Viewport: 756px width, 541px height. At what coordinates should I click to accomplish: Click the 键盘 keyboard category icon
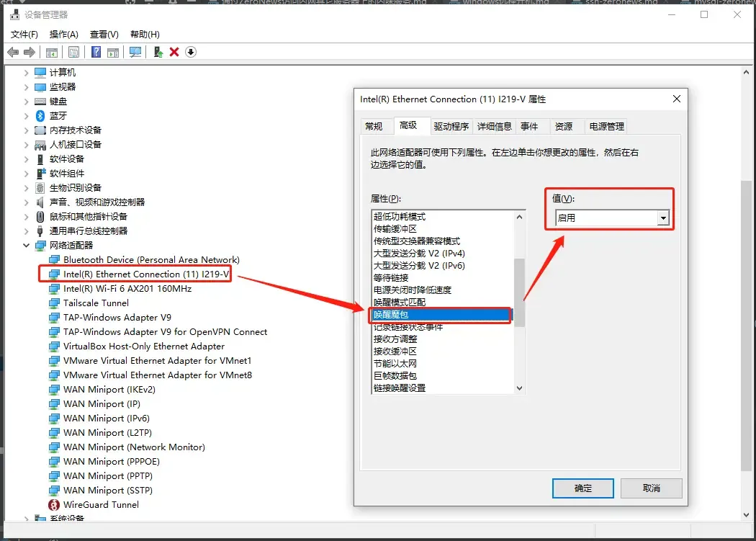(40, 102)
